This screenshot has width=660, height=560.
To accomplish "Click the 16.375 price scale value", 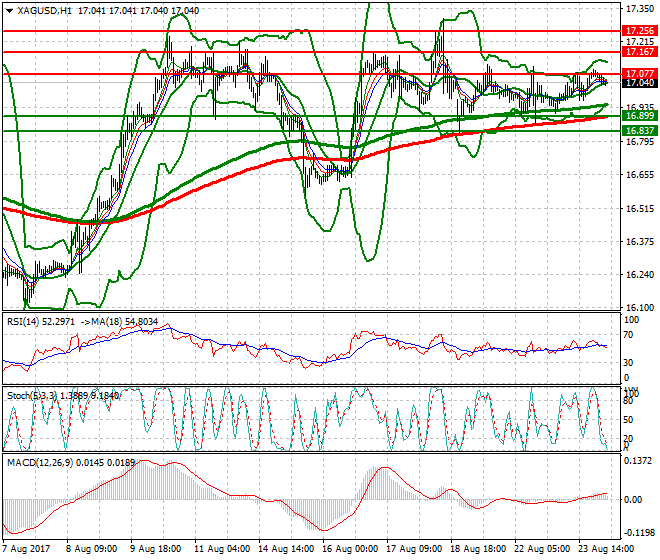I will coord(640,242).
